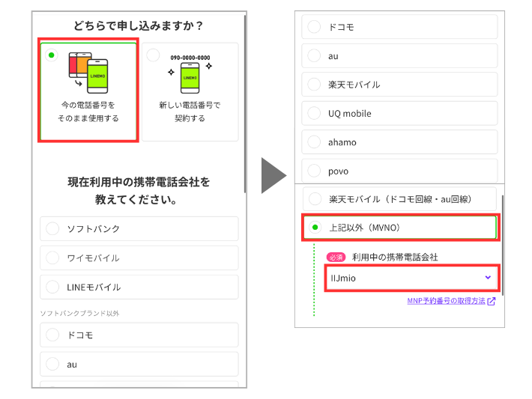
Task: Choose au in the left panel list
Action: pyautogui.click(x=139, y=365)
